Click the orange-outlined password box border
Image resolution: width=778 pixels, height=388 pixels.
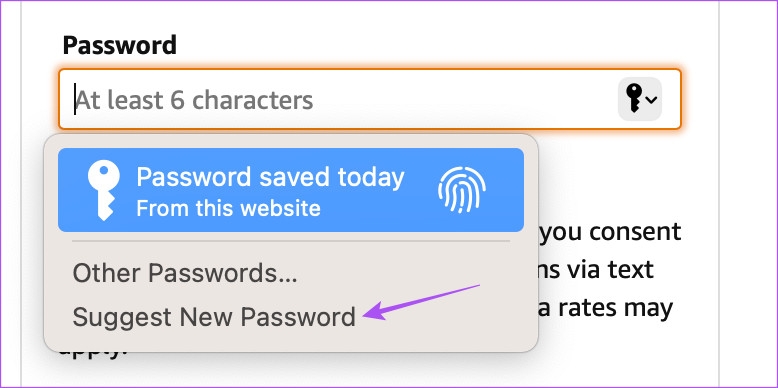coord(370,70)
